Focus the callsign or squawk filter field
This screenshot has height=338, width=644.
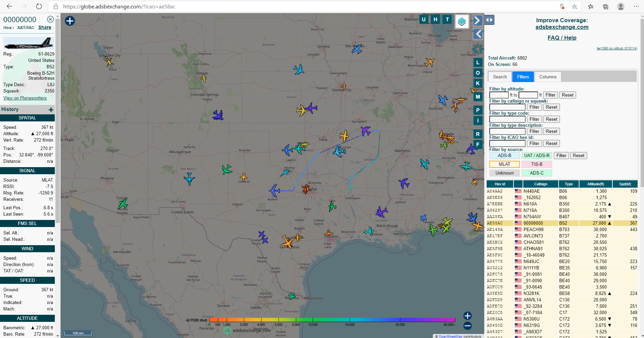tap(507, 107)
